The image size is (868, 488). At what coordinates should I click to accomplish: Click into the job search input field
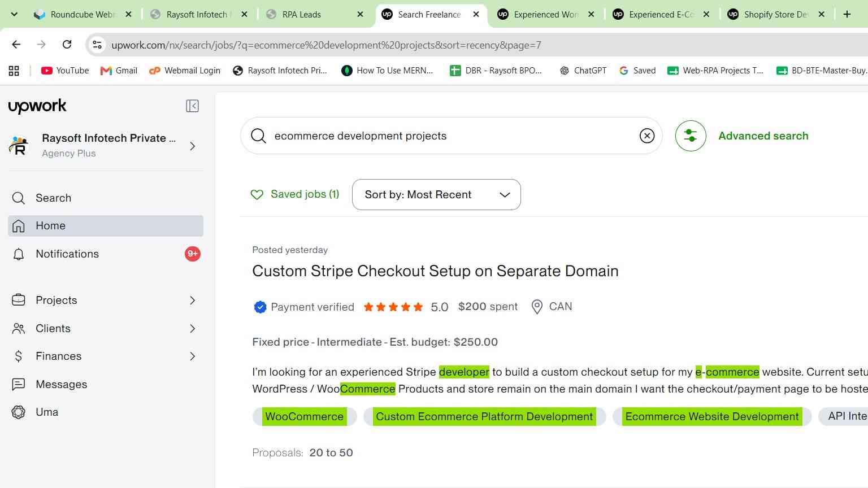point(451,136)
